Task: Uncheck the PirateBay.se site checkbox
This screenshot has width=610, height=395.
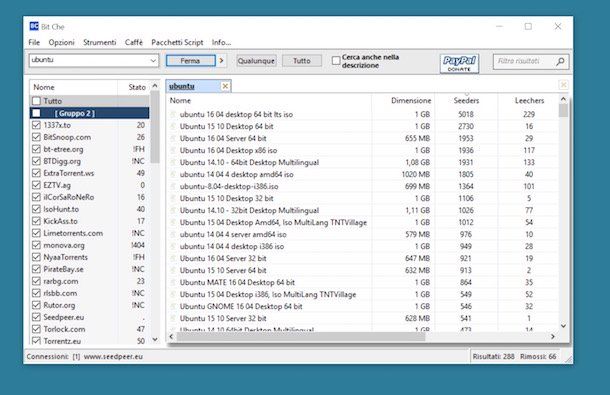Action: [x=36, y=269]
